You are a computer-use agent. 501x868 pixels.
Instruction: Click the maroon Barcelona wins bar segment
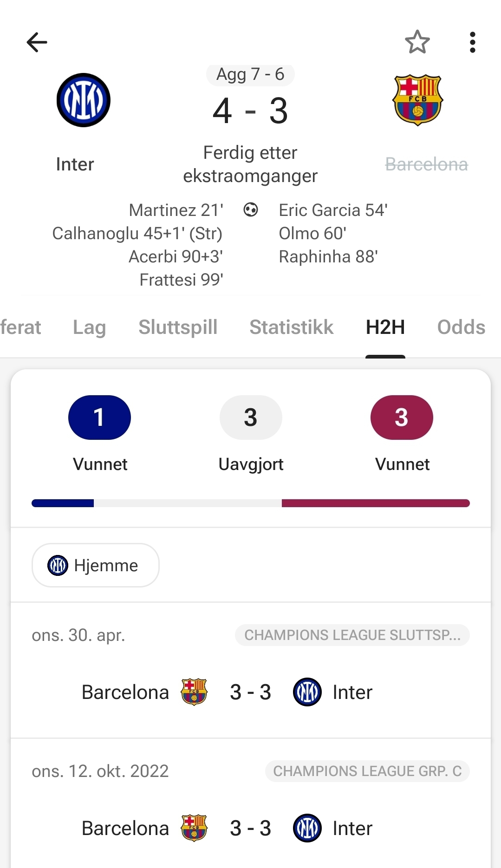click(x=376, y=503)
